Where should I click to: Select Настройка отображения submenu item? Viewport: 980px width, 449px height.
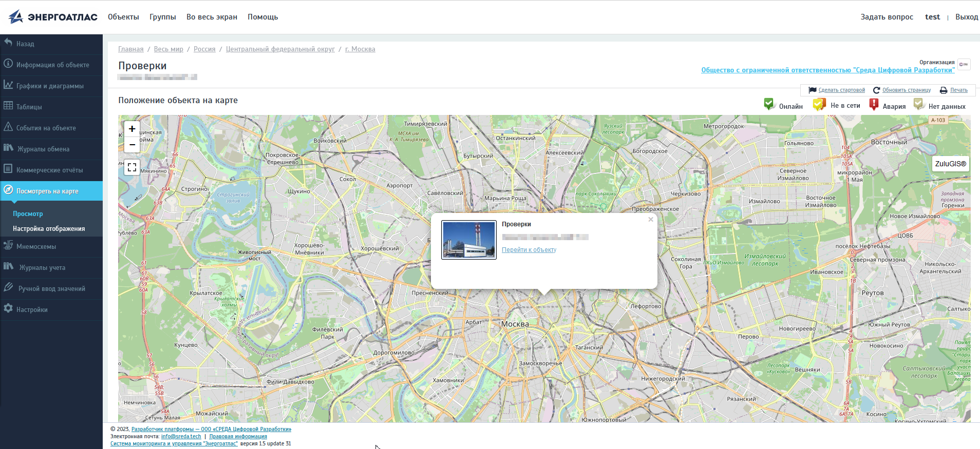point(49,229)
